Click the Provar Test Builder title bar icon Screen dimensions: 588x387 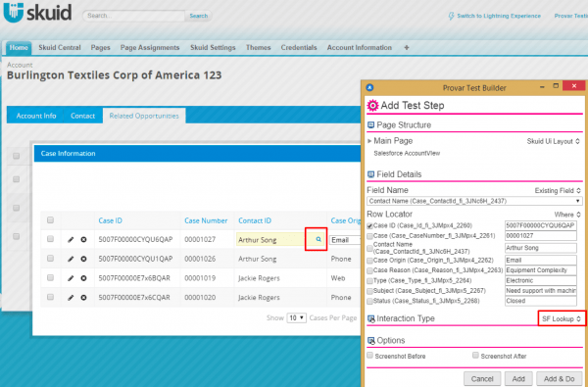369,88
